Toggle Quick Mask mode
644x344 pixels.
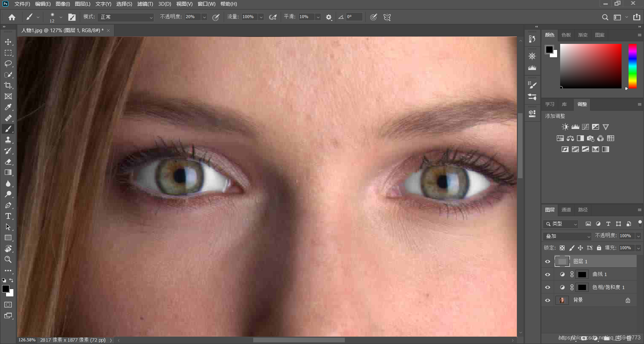[8, 305]
